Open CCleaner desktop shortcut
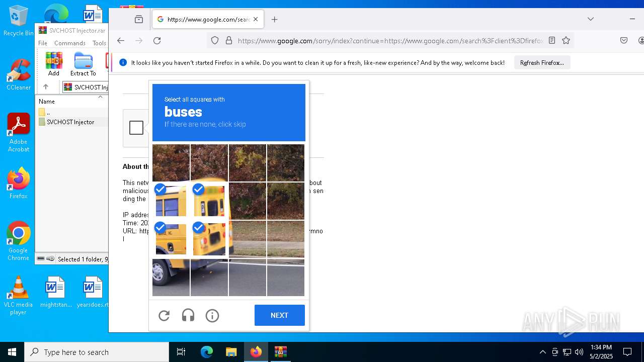The image size is (644, 362). 19,74
